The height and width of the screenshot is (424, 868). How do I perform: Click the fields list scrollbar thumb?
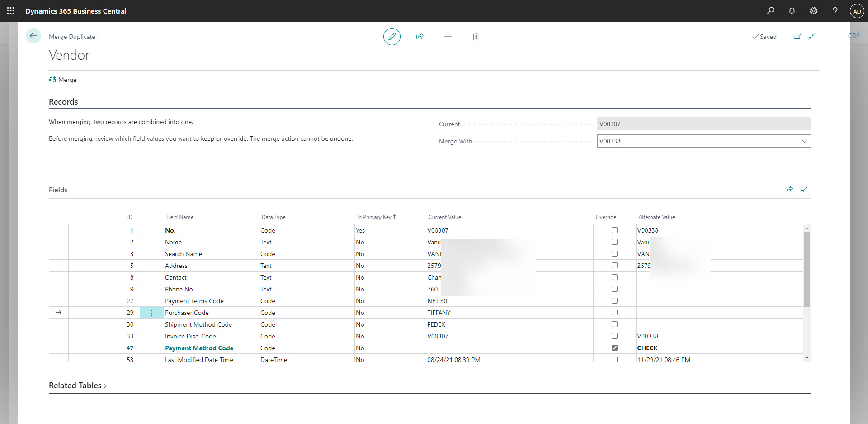[x=807, y=269]
